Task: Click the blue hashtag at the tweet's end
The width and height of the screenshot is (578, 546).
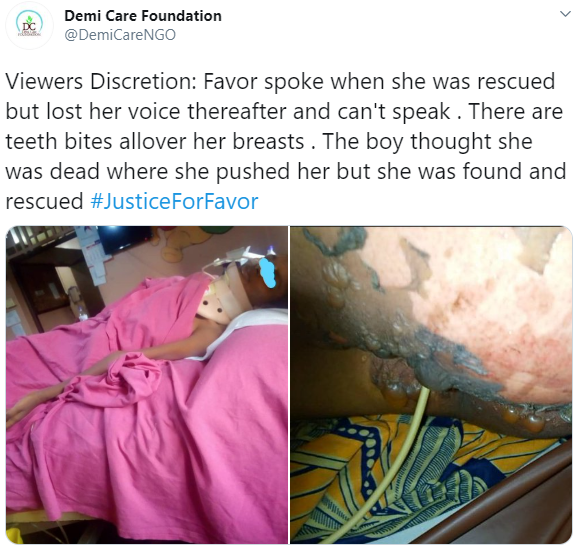Action: click(x=174, y=201)
